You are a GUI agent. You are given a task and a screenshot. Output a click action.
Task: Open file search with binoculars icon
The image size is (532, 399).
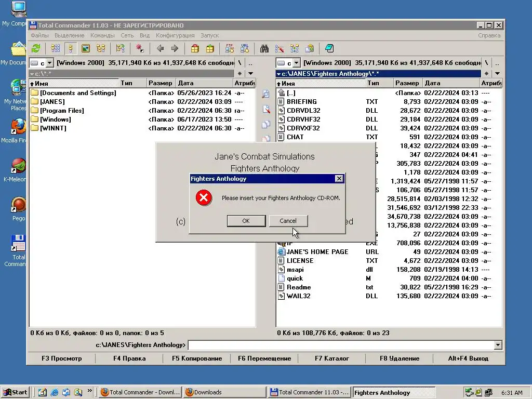(264, 48)
